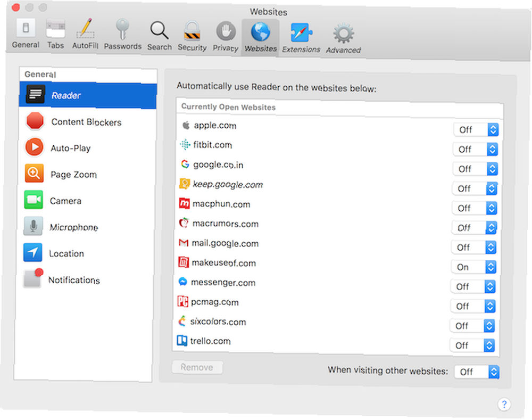
Task: Click the Microphone icon in sidebar
Action: pos(33,226)
